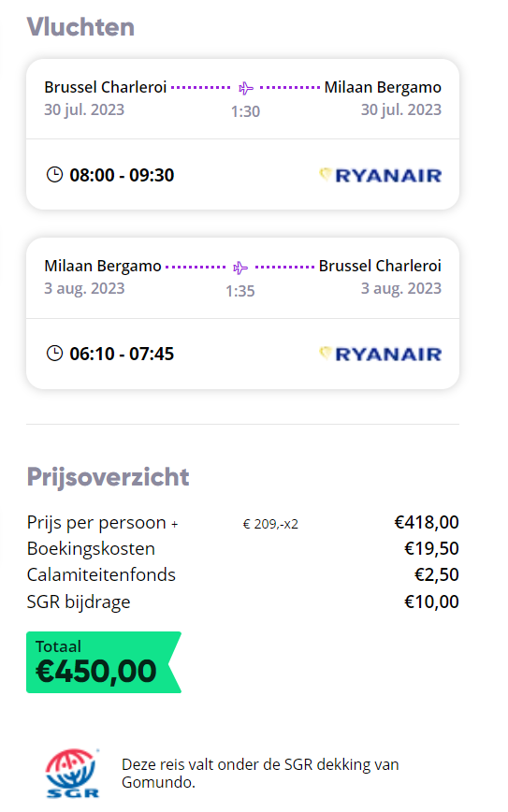
Task: Click the SGR dekking van Gomundo text
Action: 260,773
